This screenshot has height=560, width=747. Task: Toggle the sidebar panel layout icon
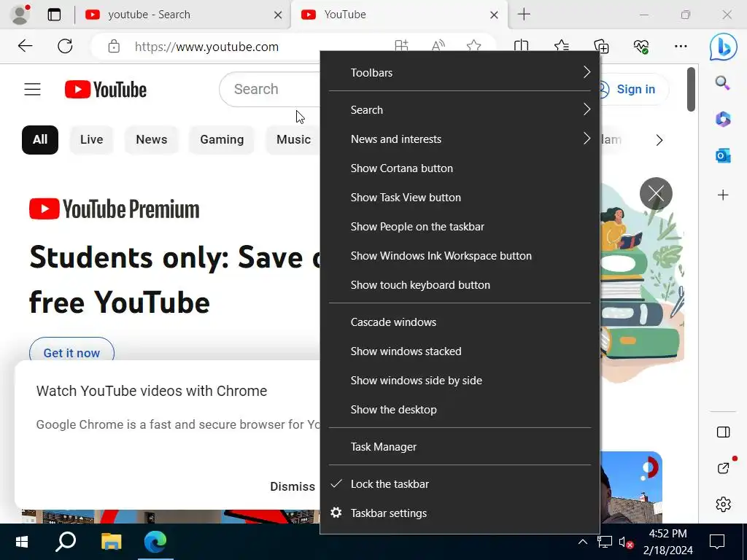[x=723, y=432]
